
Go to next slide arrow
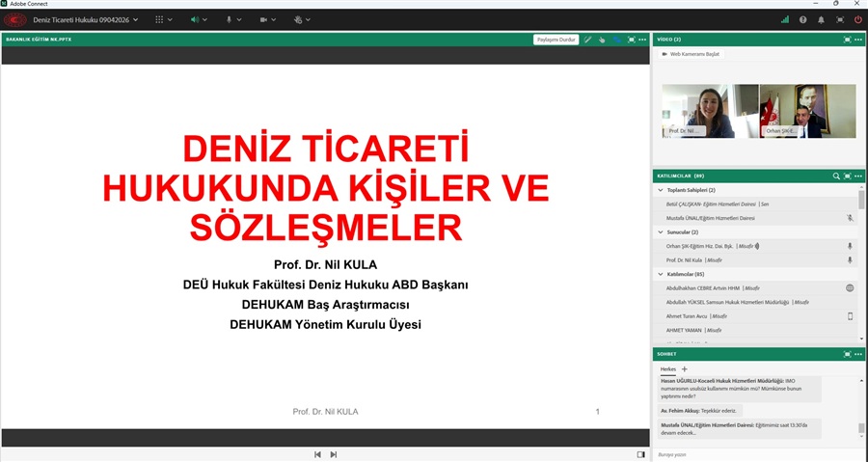pyautogui.click(x=334, y=454)
